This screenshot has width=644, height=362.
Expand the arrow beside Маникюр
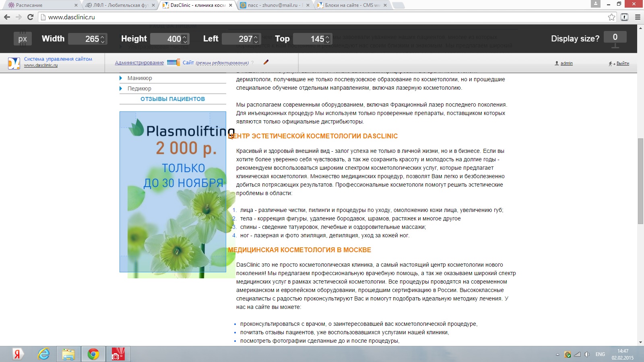(x=121, y=78)
